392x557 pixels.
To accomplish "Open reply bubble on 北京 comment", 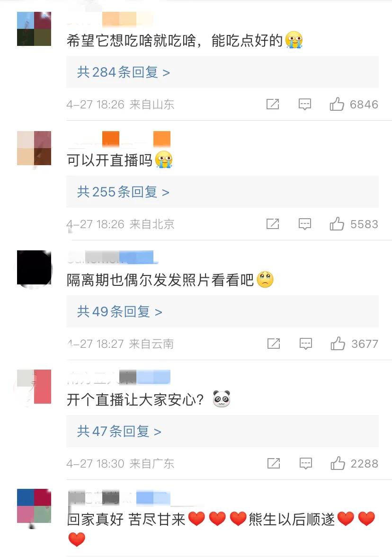I will [304, 224].
